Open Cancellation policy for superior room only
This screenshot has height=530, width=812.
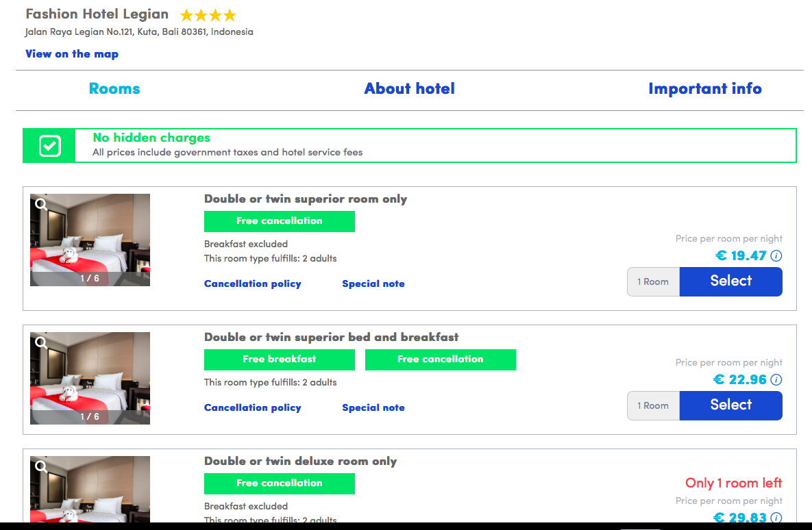coord(252,284)
